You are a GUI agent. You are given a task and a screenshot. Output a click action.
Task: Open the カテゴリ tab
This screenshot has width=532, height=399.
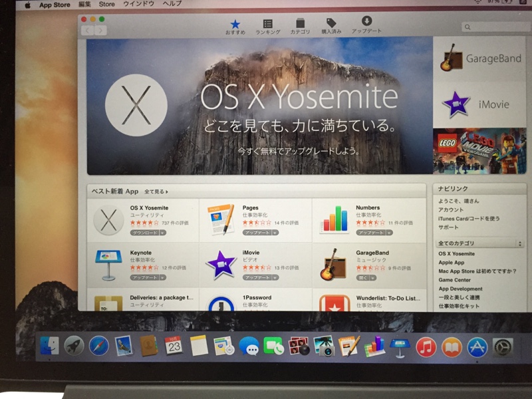pyautogui.click(x=300, y=27)
